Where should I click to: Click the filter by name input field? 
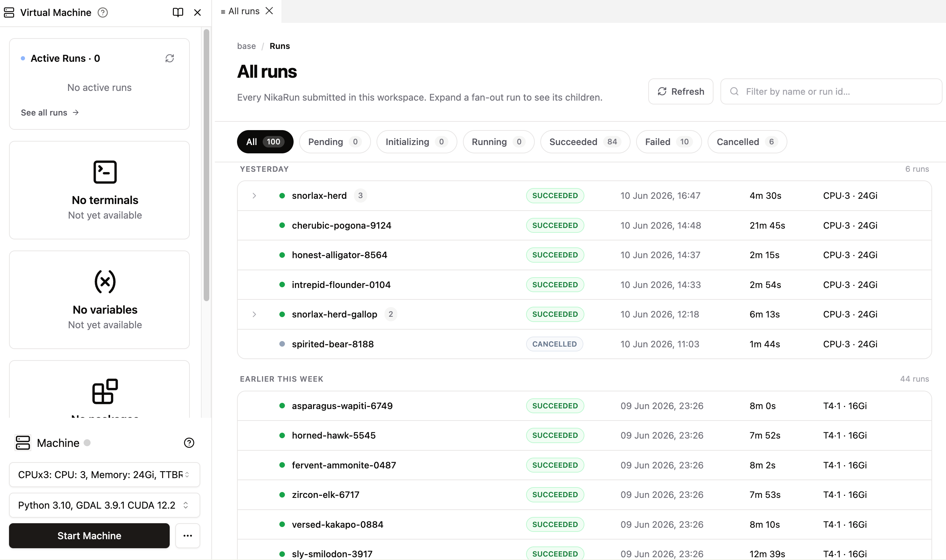point(831,91)
